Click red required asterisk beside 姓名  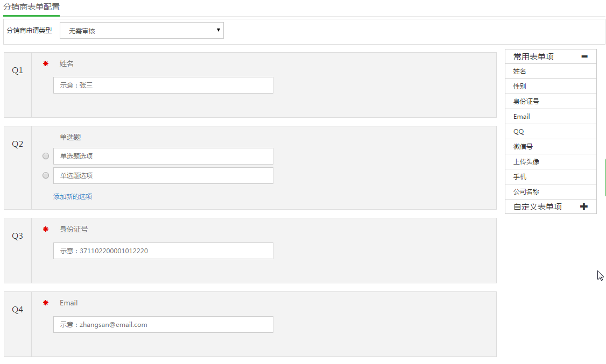coord(46,63)
